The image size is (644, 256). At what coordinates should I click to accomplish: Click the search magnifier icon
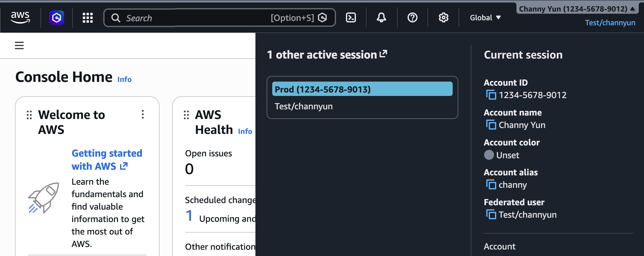coord(115,18)
